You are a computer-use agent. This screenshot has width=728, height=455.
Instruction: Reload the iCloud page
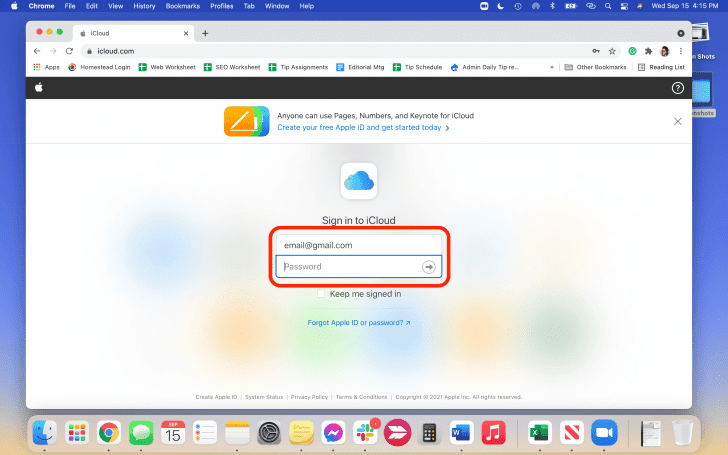point(69,51)
